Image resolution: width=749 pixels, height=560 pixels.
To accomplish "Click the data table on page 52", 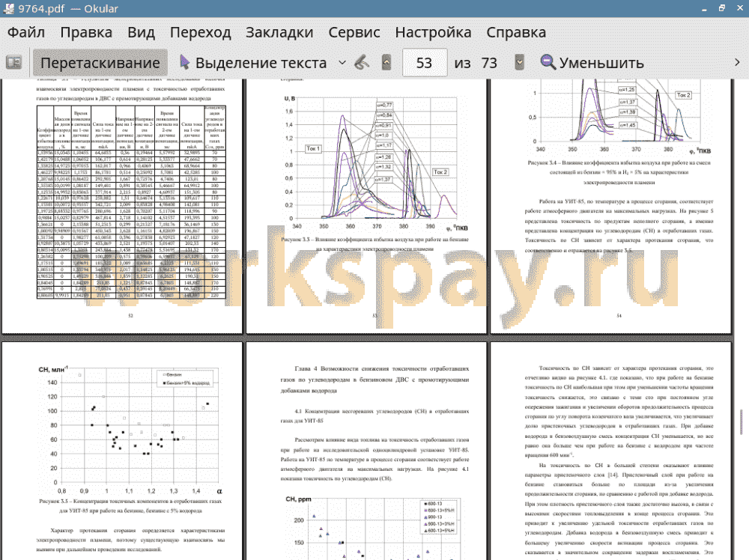I will (131, 202).
